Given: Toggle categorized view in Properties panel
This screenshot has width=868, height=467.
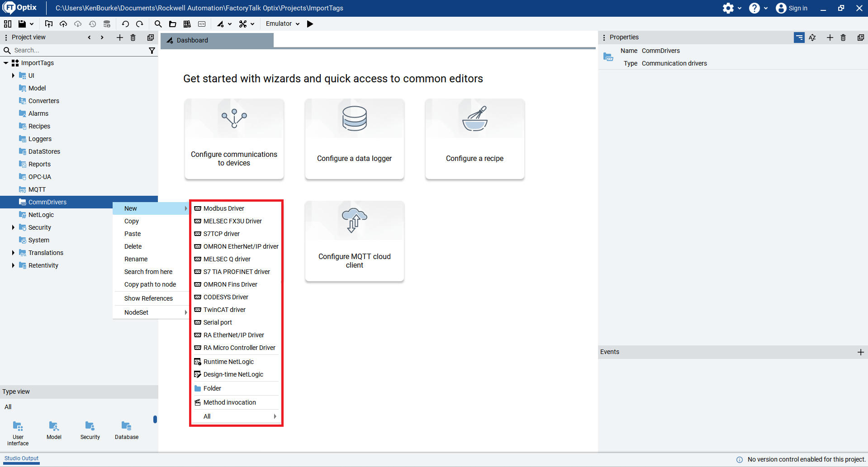Looking at the screenshot, I should [x=799, y=38].
